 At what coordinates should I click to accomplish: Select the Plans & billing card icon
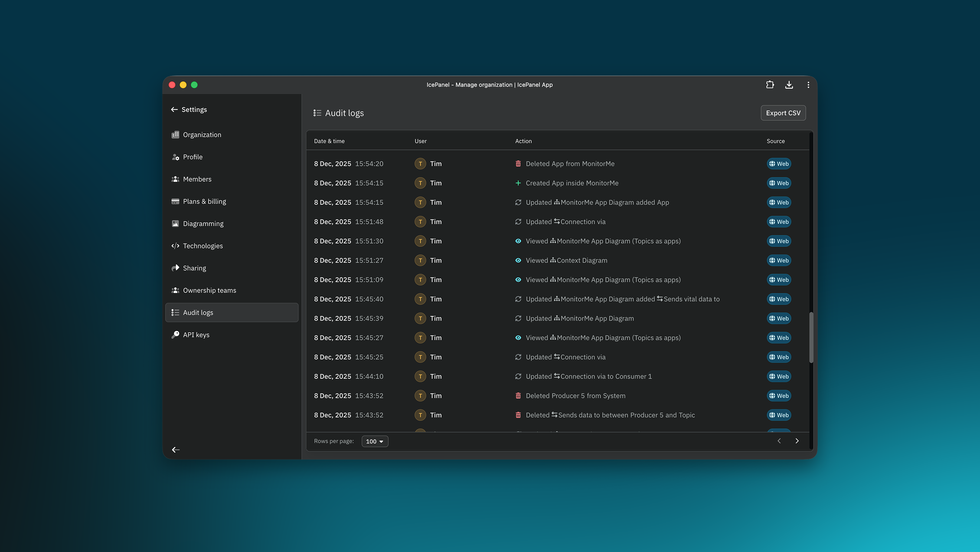tap(175, 201)
